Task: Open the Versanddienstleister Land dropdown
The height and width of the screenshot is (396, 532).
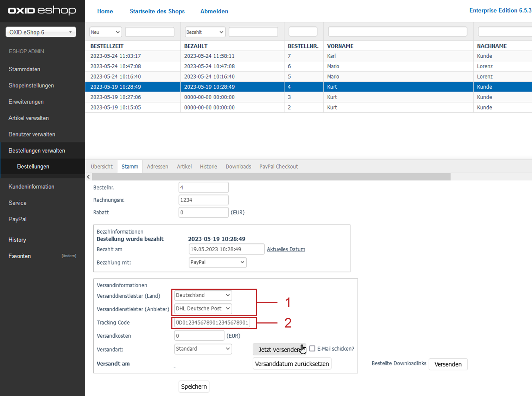Action: pyautogui.click(x=203, y=295)
